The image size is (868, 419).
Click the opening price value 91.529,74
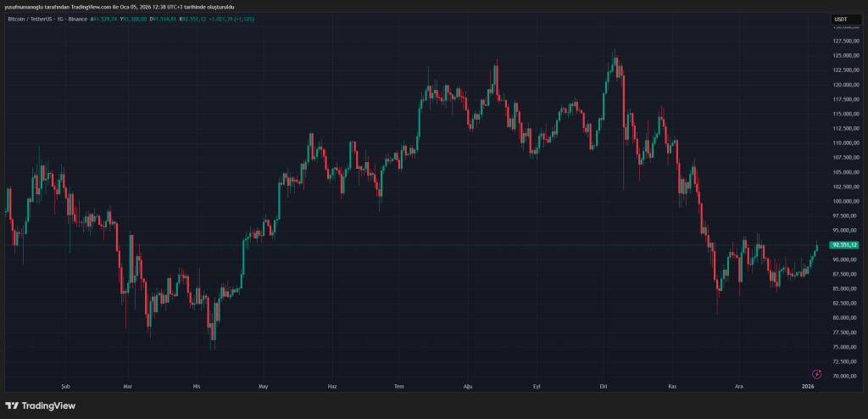[x=103, y=19]
